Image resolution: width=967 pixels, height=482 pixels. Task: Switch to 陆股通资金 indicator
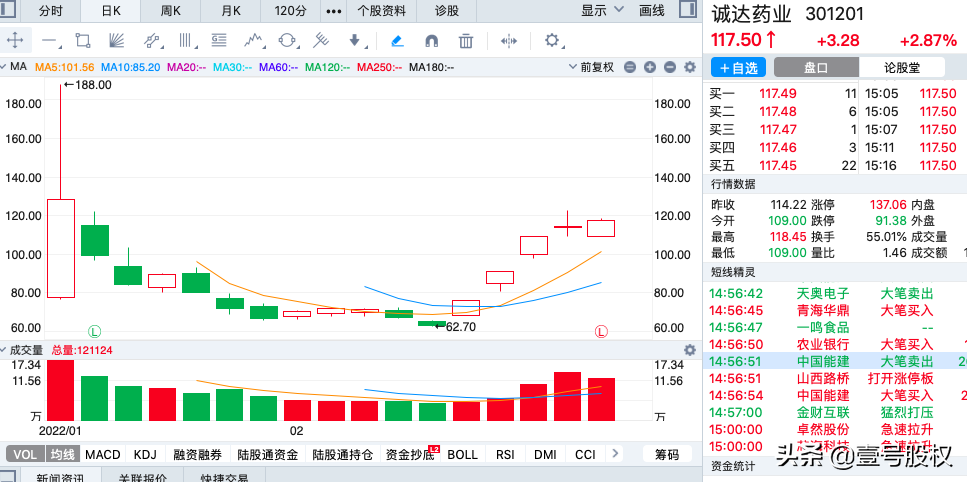[x=268, y=455]
